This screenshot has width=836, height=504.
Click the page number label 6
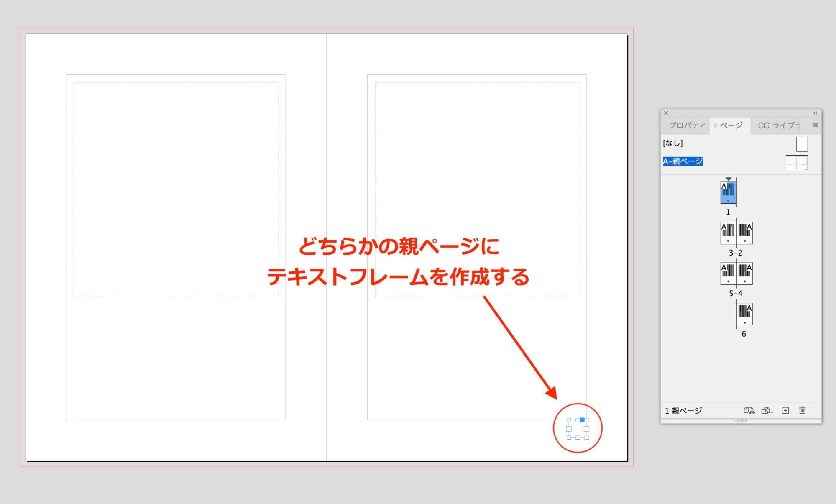pyautogui.click(x=744, y=334)
